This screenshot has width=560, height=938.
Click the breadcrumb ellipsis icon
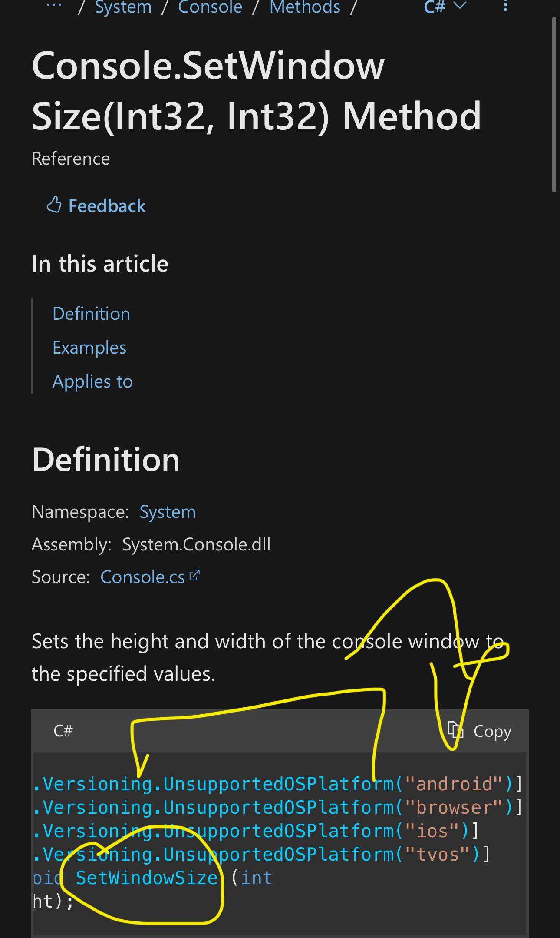[x=54, y=6]
